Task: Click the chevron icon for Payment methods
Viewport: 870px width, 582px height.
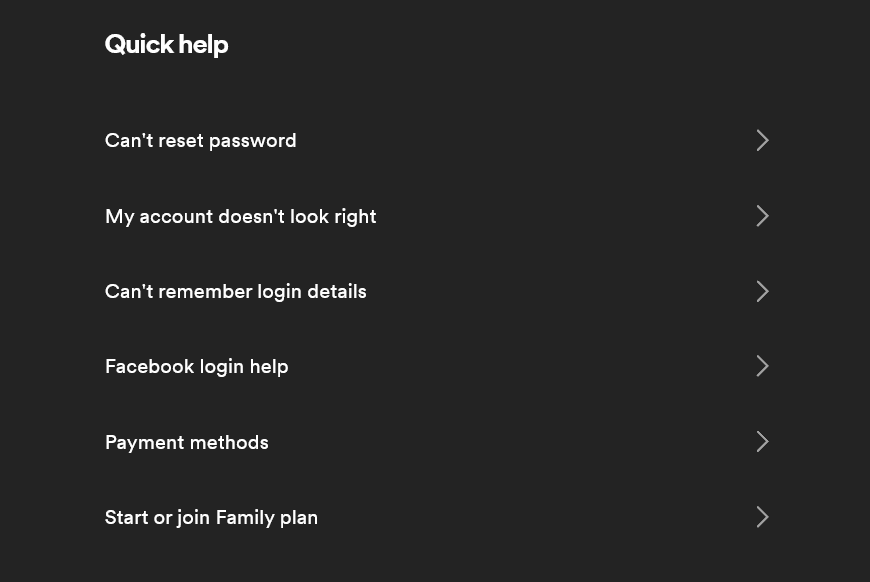Action: [x=762, y=442]
